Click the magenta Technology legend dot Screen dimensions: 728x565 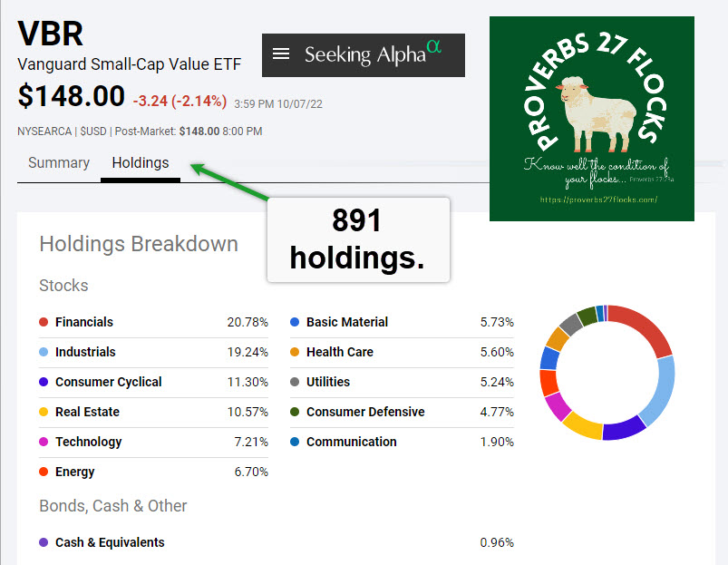[44, 442]
